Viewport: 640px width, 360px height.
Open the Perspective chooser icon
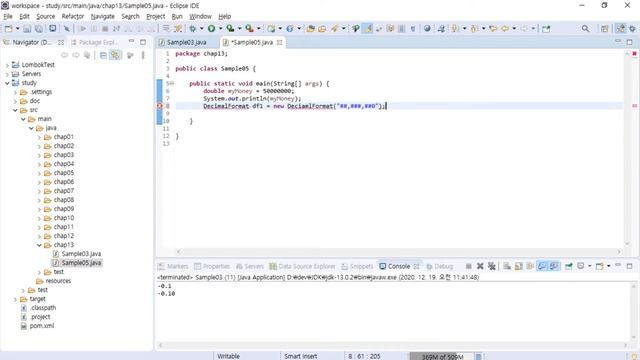click(604, 29)
